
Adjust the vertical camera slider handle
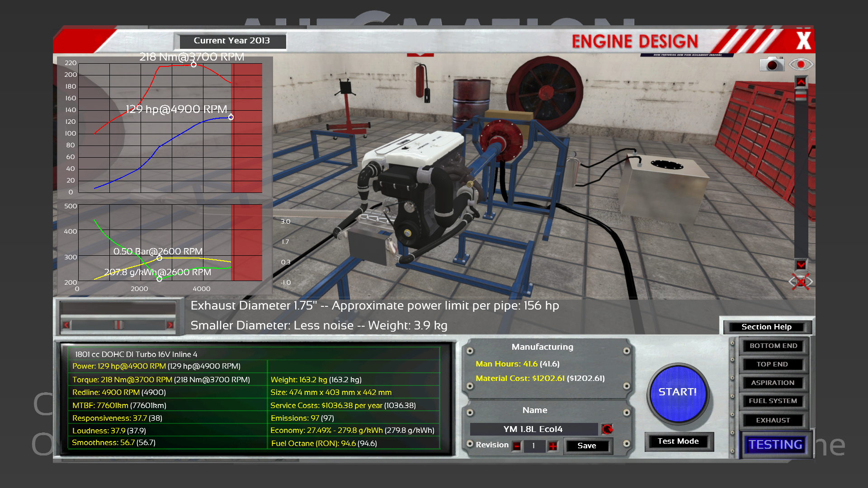(801, 95)
